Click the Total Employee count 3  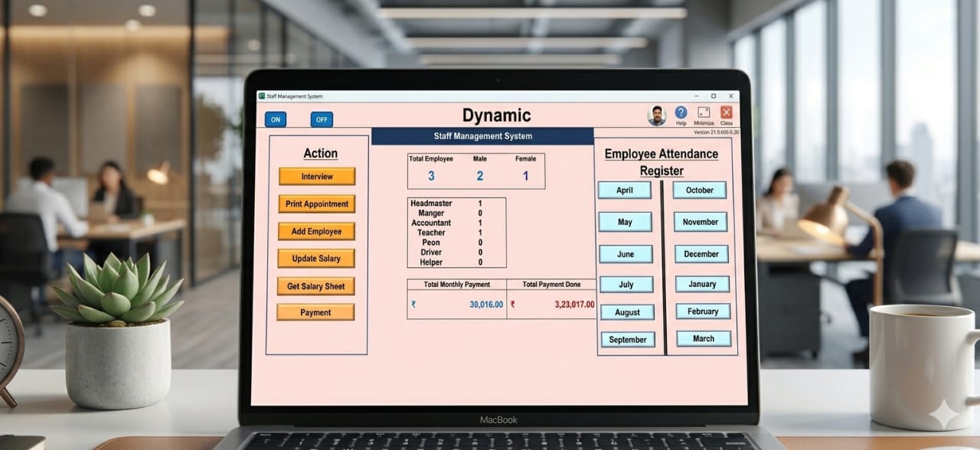[431, 176]
